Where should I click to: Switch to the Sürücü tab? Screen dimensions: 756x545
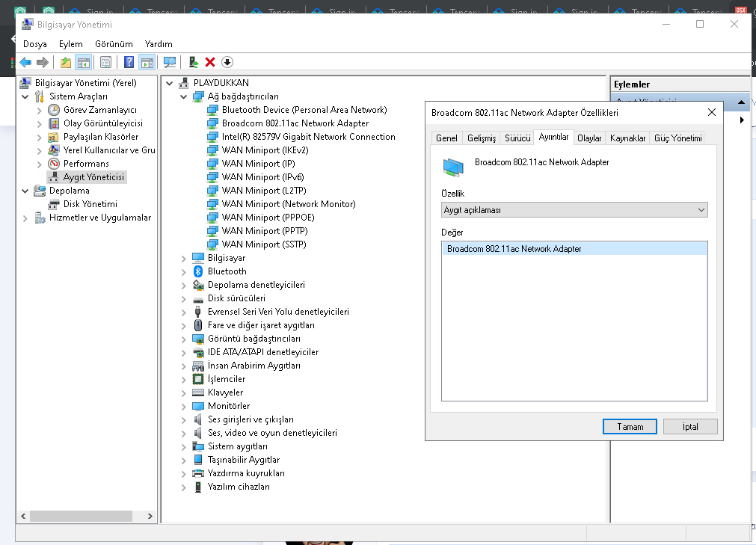[x=517, y=138]
